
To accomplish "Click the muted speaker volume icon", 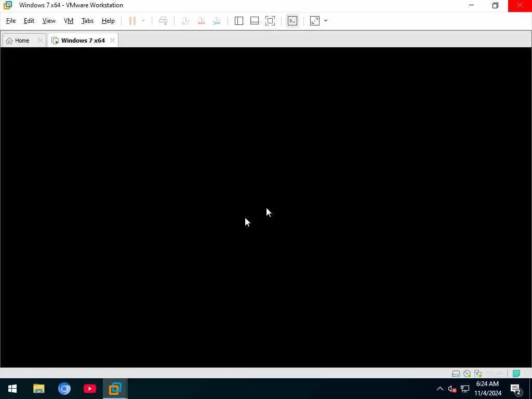I will coord(452,389).
